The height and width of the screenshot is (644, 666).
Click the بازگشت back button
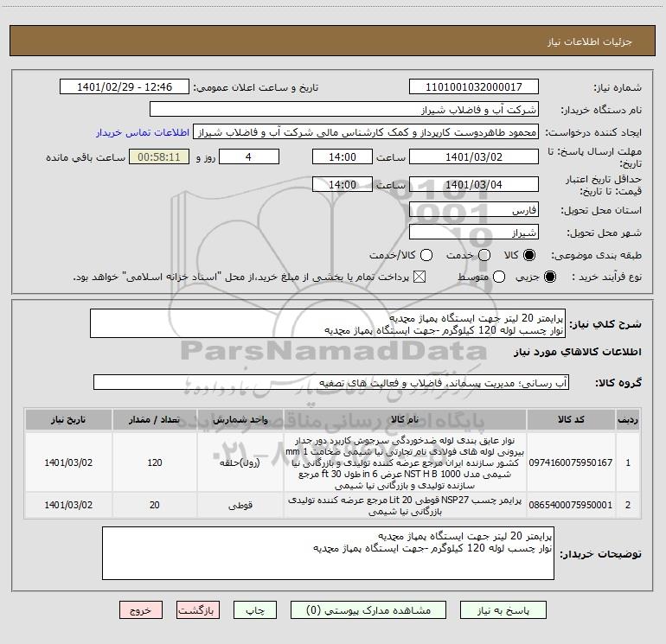198,610
